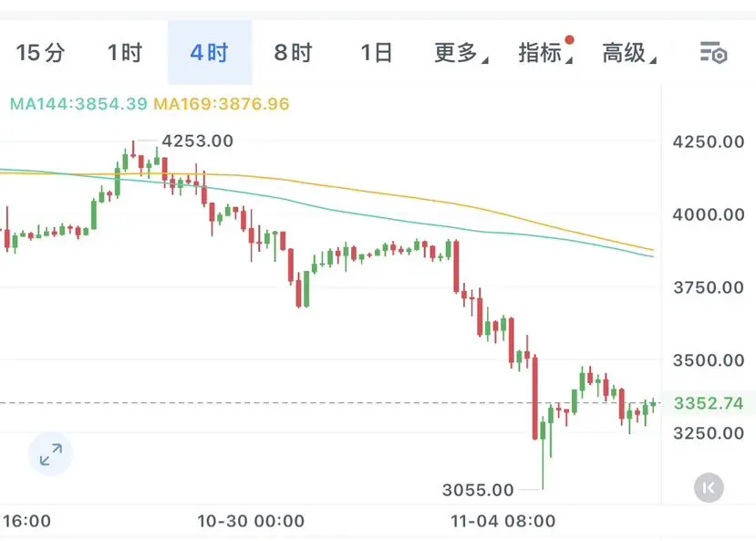Open the 指标 indicators dropdown
This screenshot has width=756, height=541.
click(544, 53)
